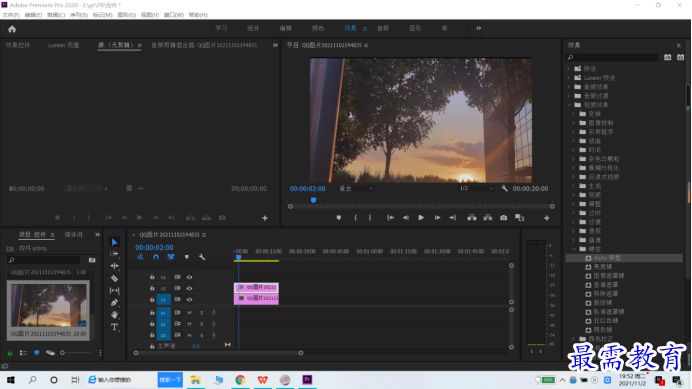Open new bin folder icon in project panel

click(92, 260)
